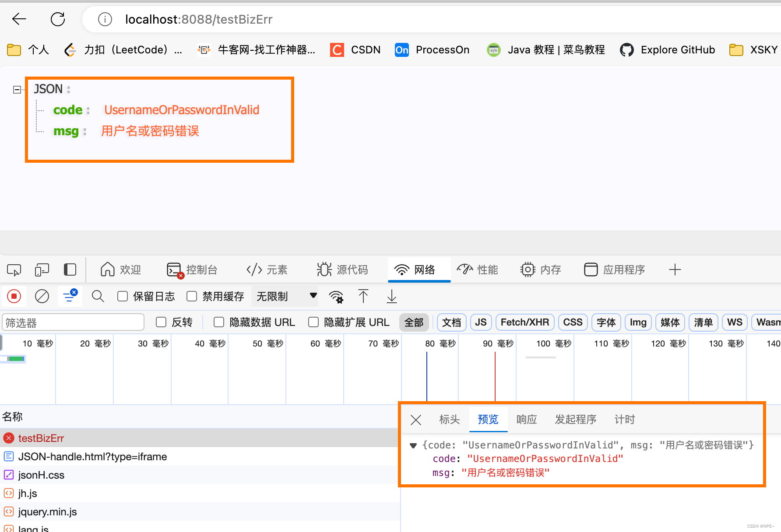Enable 保留日志 checkbox

point(123,297)
